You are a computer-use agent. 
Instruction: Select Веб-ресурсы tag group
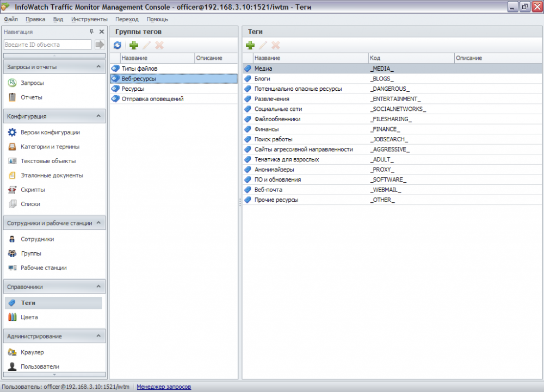tap(174, 79)
